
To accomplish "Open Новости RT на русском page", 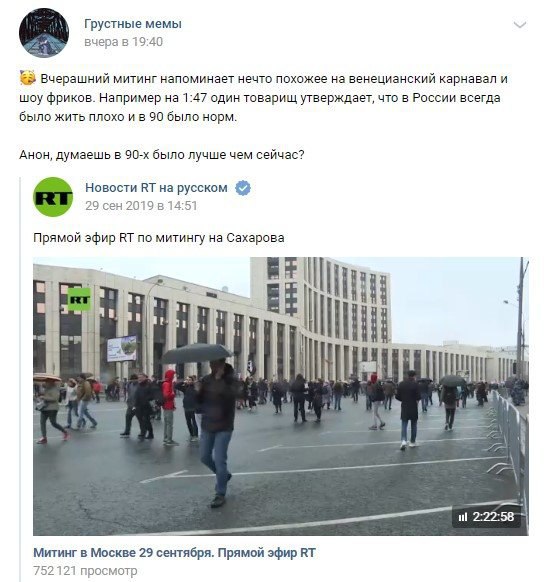I will click(156, 188).
